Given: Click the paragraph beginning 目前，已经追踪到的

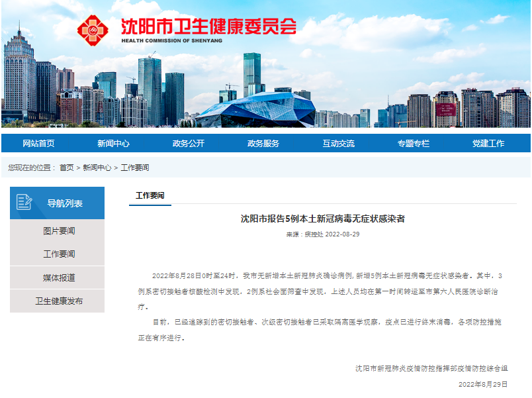Looking at the screenshot, I should click(x=320, y=330).
